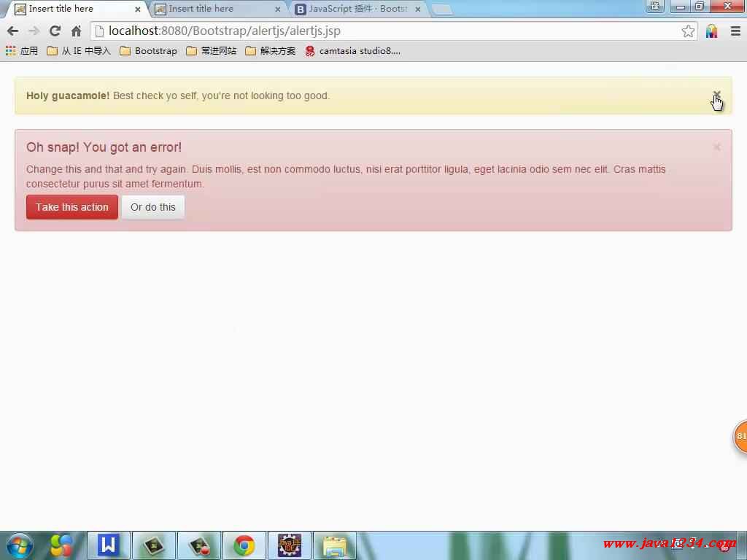Open the Chrome icon in taskbar
This screenshot has height=560, width=747.
[x=244, y=545]
